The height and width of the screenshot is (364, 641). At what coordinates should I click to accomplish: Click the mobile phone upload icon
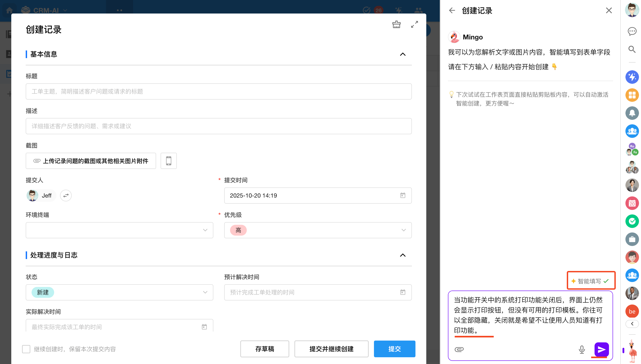[168, 161]
